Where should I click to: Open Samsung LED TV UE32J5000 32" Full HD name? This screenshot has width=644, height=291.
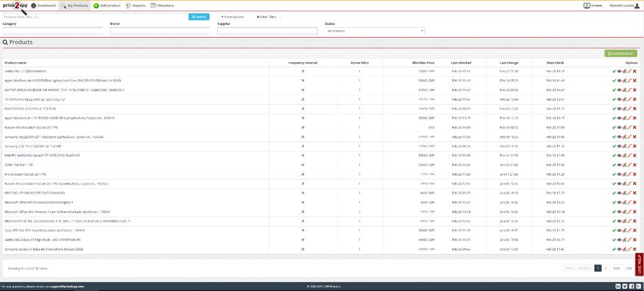point(33,146)
